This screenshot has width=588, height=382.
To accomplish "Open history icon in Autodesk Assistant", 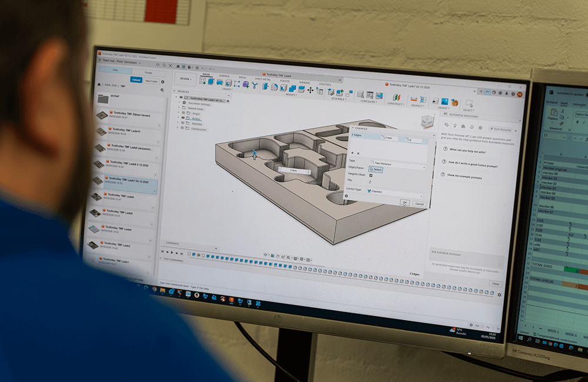I will click(472, 127).
